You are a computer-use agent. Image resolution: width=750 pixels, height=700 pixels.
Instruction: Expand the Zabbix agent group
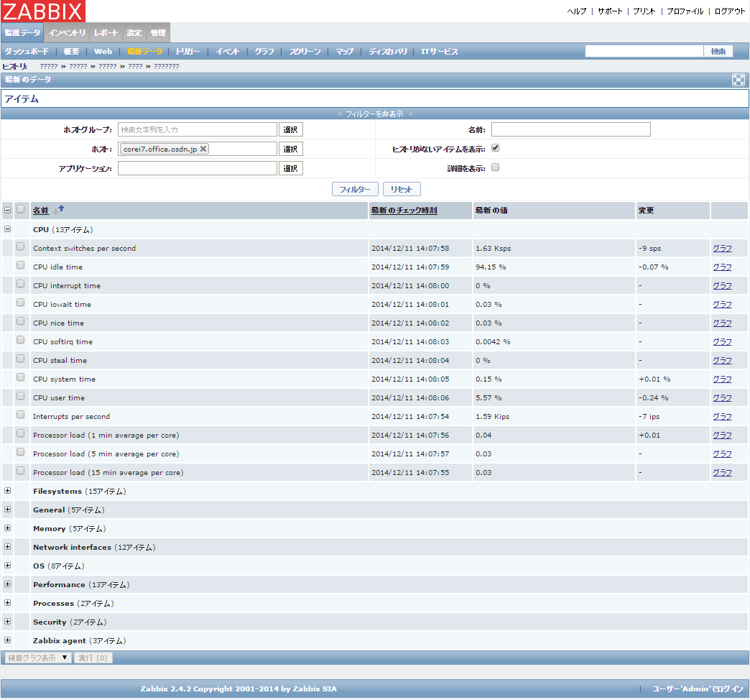(x=8, y=640)
